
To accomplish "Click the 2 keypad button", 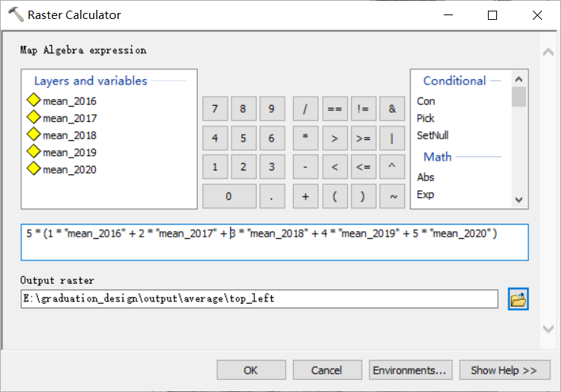I will point(244,167).
